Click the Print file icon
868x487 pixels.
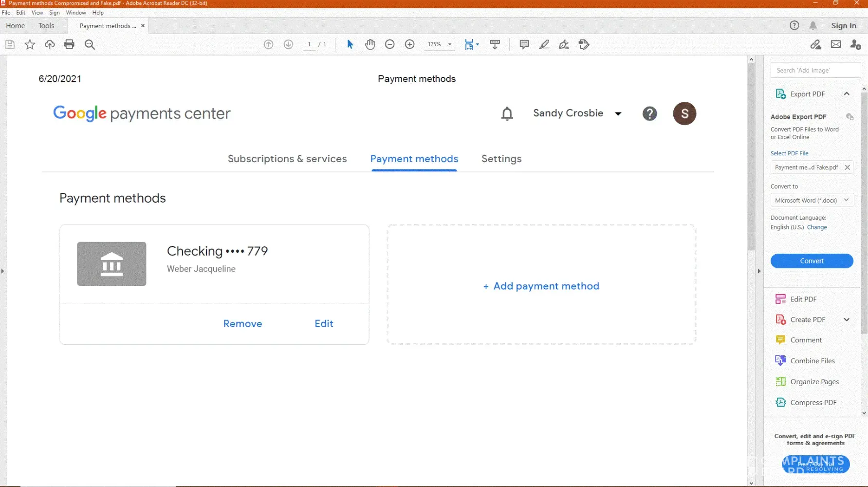tap(70, 44)
